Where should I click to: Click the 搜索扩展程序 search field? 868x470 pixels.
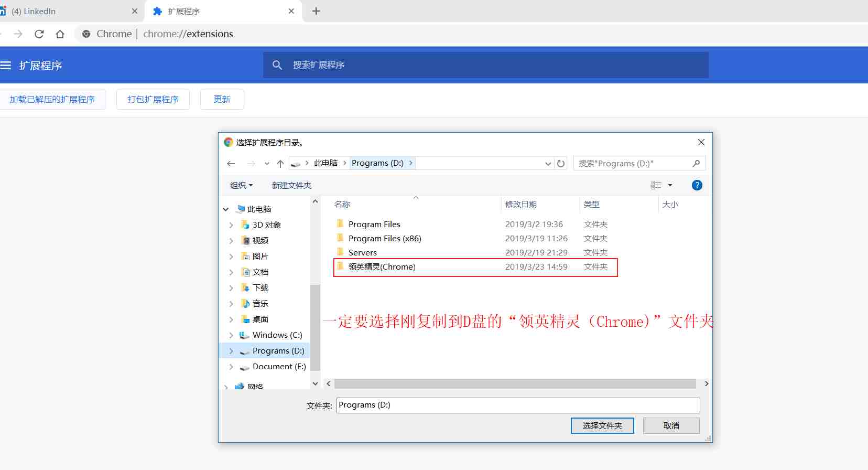pyautogui.click(x=486, y=65)
